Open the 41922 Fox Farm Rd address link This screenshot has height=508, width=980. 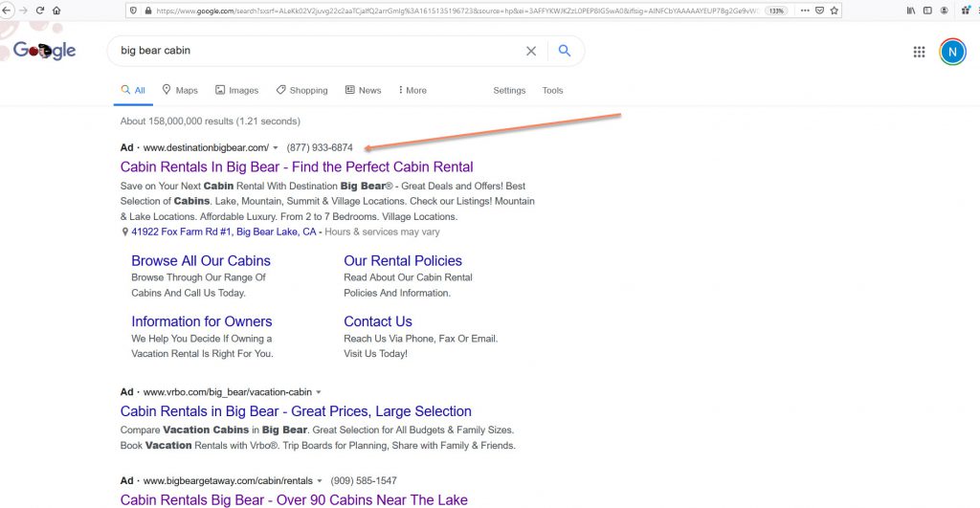224,232
